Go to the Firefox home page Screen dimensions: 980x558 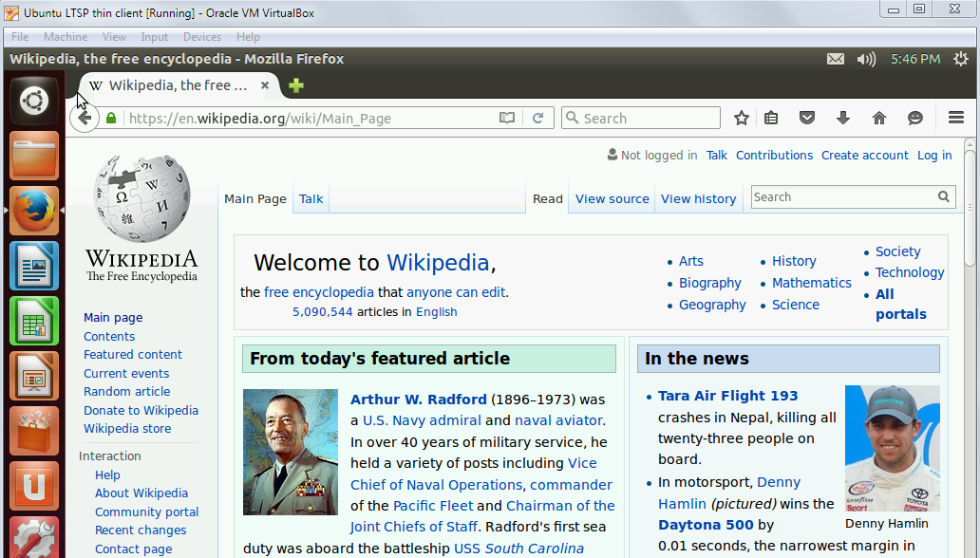(x=879, y=118)
